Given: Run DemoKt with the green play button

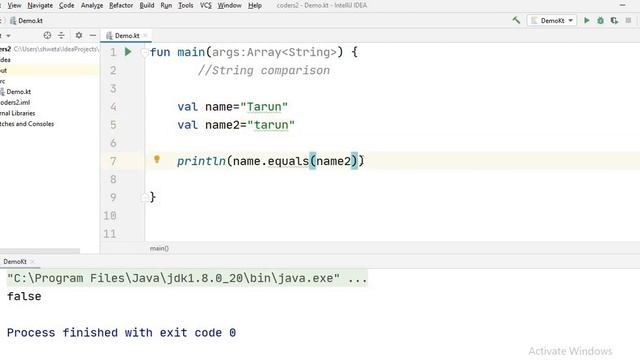Looking at the screenshot, I should click(x=587, y=20).
